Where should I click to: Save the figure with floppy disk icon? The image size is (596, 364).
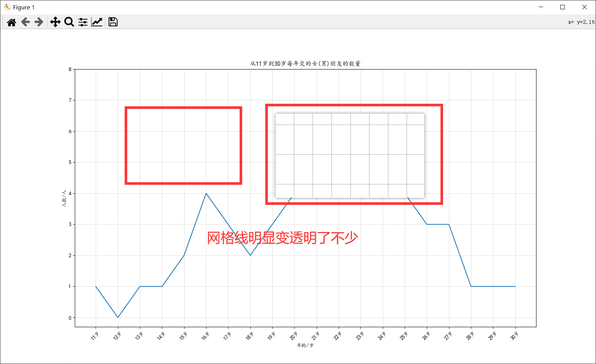coord(113,22)
